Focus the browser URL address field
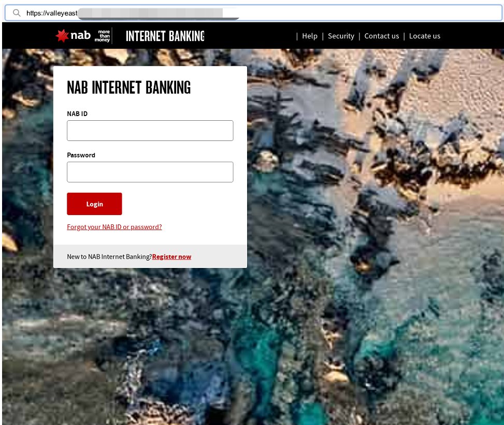The width and height of the screenshot is (504, 425). 253,13
